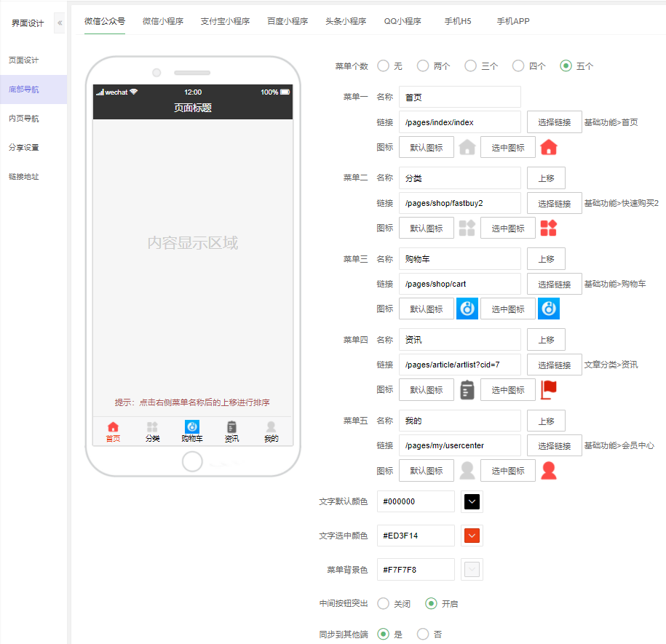Open the menu background color picker dropdown
This screenshot has width=666, height=644.
click(472, 569)
